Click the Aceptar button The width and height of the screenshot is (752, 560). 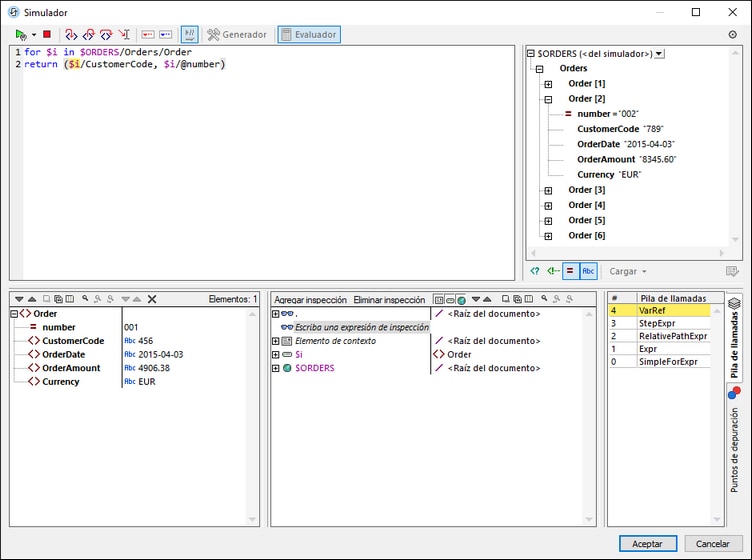click(x=648, y=543)
